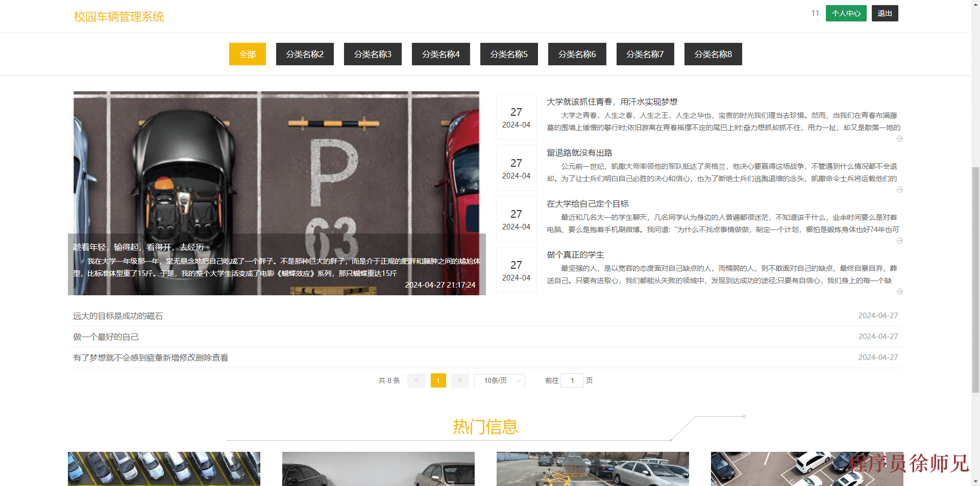Click the "退出" logout button
Viewport: 980px width, 486px height.
tap(885, 13)
